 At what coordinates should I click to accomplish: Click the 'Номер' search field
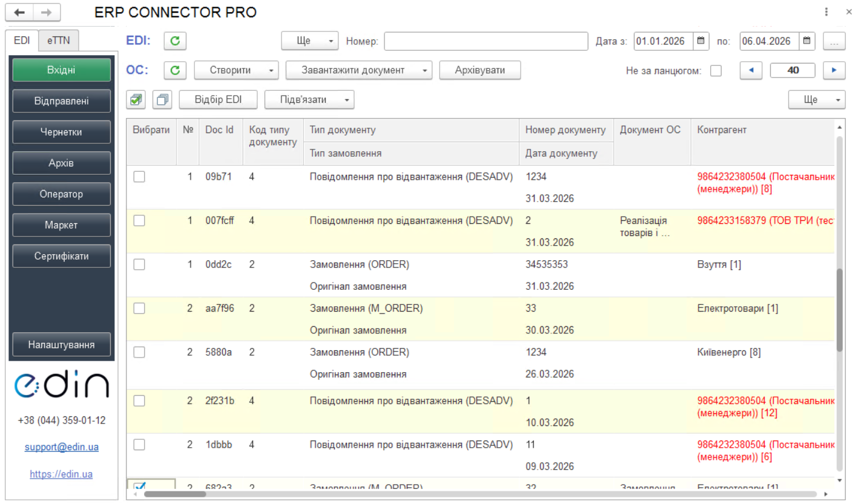[x=486, y=41]
